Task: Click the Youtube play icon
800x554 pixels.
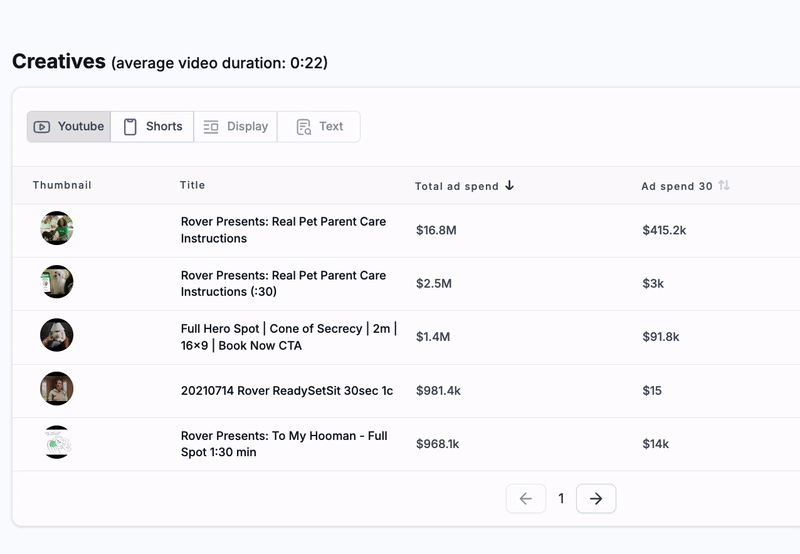Action: tap(42, 127)
